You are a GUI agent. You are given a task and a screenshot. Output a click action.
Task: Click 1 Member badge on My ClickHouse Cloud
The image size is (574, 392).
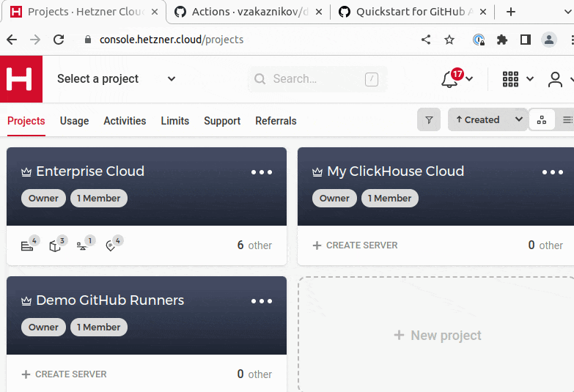tap(389, 199)
